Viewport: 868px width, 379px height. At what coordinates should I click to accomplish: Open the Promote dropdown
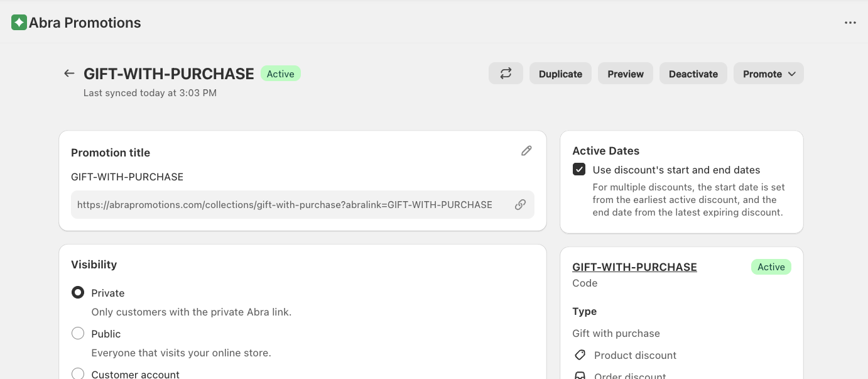click(x=768, y=74)
